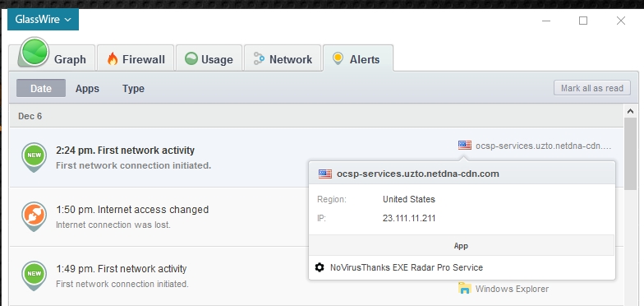
Task: Group alerts by Type
Action: click(x=133, y=89)
